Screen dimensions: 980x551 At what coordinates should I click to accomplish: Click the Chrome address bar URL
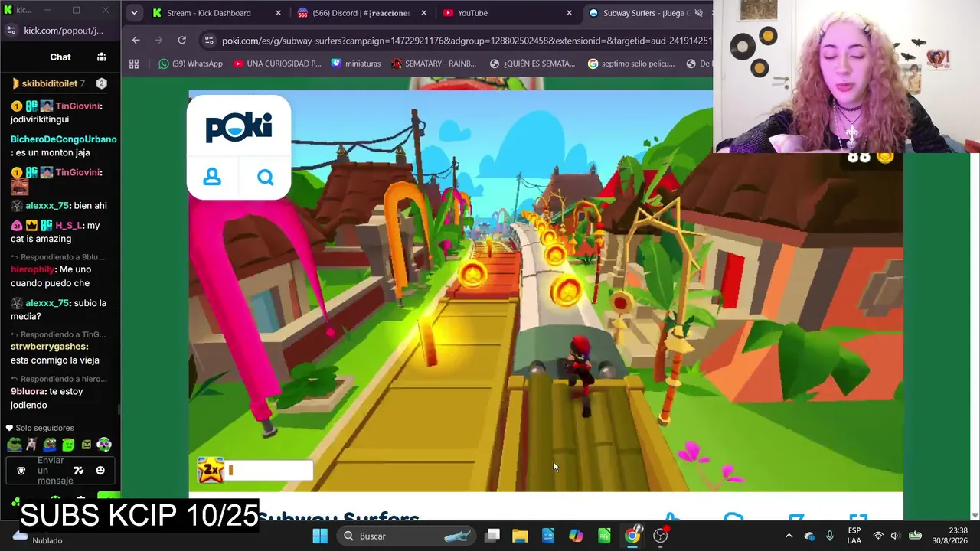467,40
